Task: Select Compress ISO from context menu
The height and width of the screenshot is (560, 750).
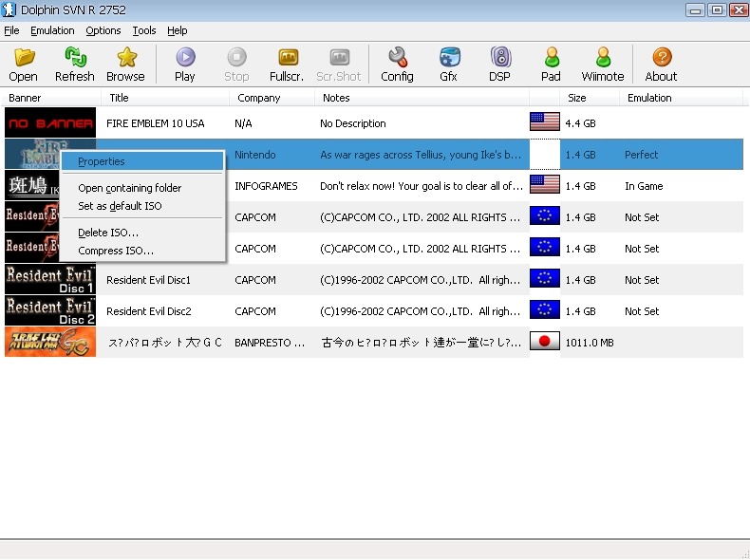Action: [x=115, y=251]
